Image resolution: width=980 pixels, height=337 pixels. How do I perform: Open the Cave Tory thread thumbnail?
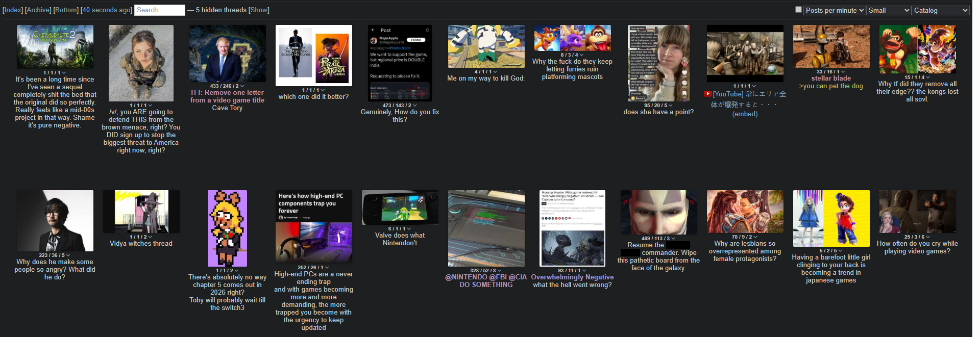[227, 54]
